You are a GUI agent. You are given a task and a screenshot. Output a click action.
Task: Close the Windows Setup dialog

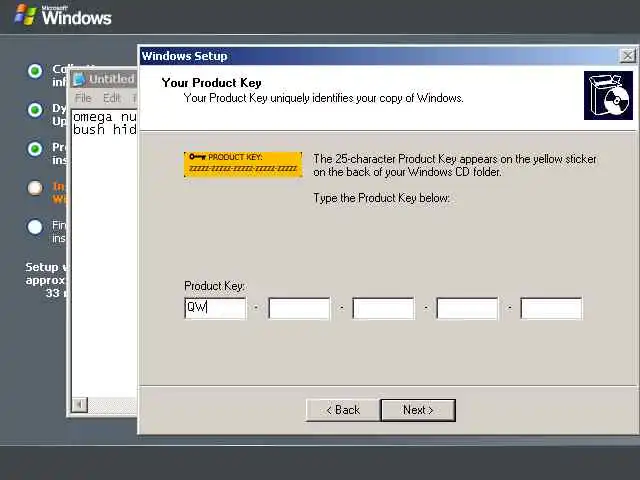627,56
